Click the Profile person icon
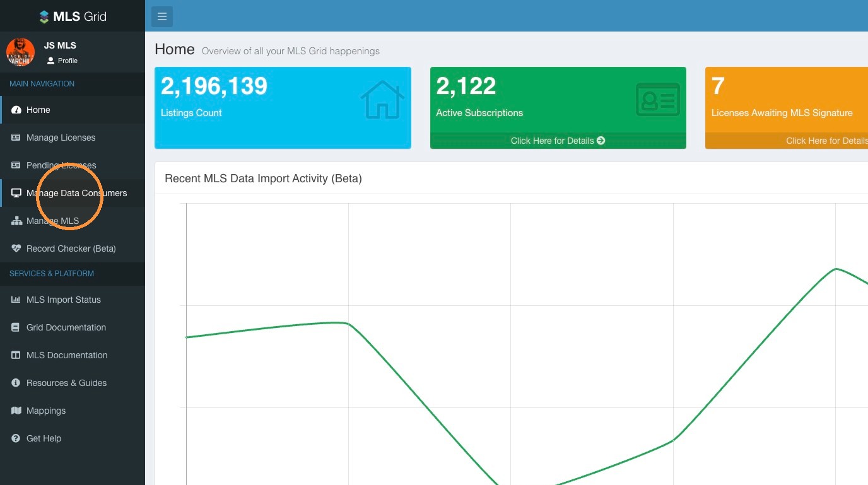 click(51, 61)
